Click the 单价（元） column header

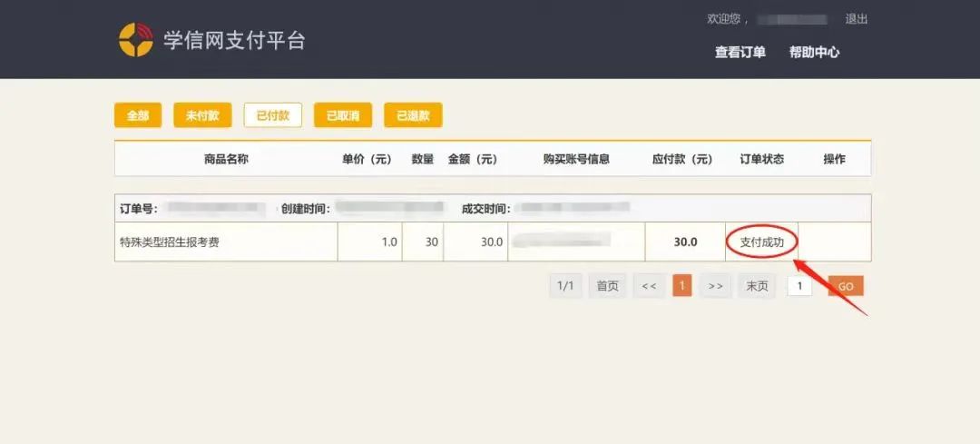(367, 159)
